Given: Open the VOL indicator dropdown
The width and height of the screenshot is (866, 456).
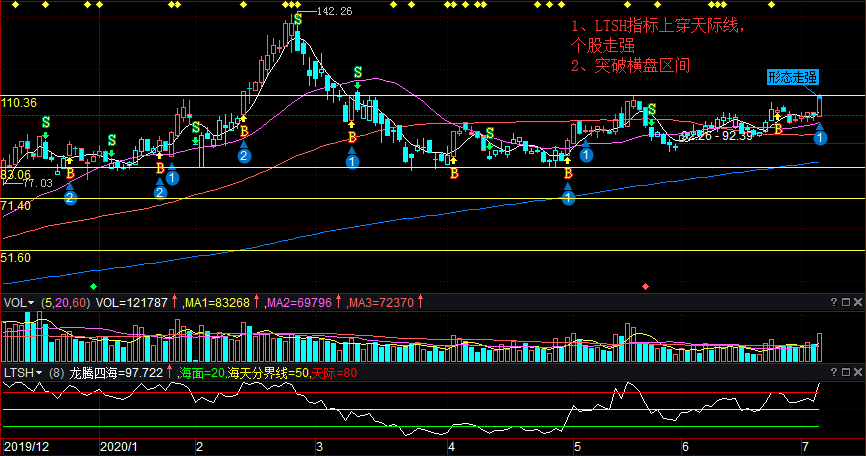Looking at the screenshot, I should pos(18,302).
